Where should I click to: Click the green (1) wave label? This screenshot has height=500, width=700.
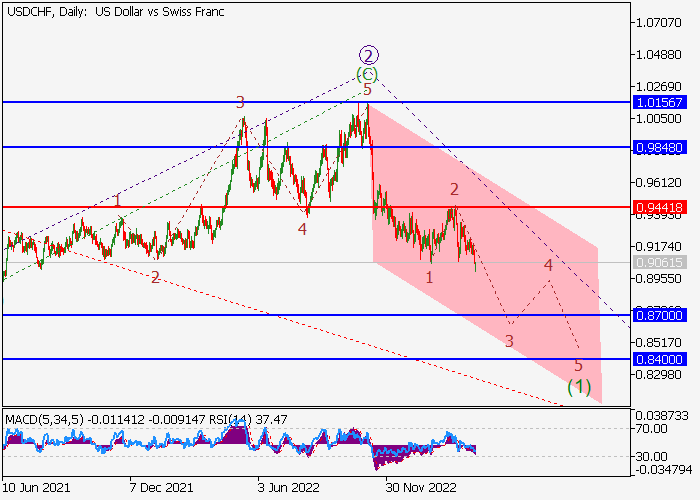pos(578,385)
